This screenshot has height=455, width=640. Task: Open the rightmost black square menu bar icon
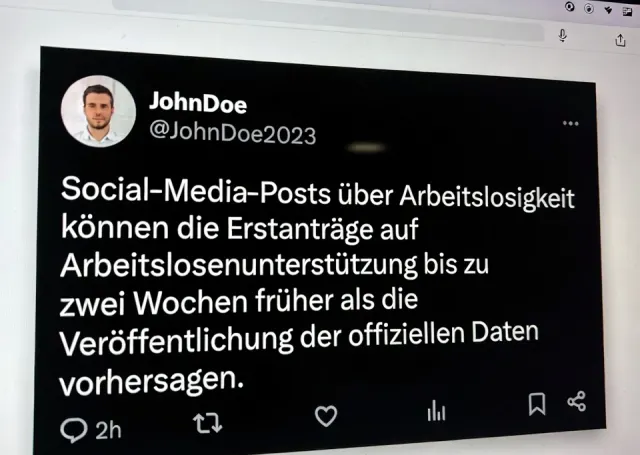(x=627, y=12)
